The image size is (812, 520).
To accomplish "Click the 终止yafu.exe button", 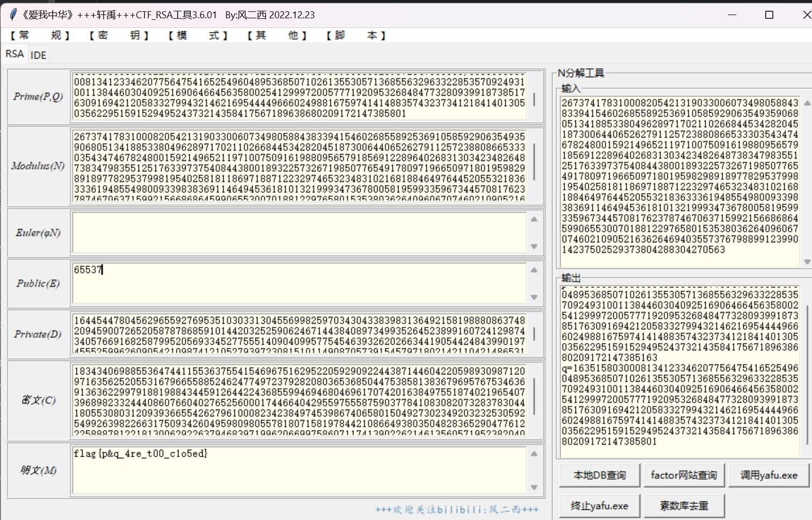I will tap(600, 506).
